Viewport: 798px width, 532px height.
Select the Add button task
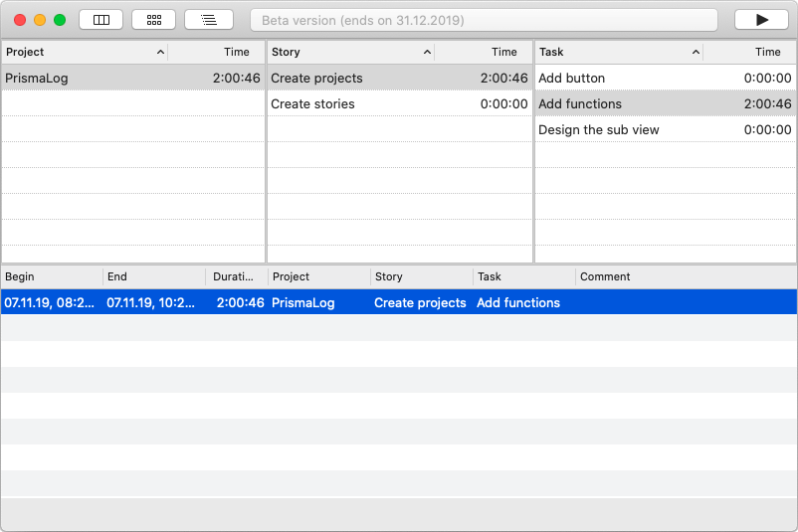666,78
